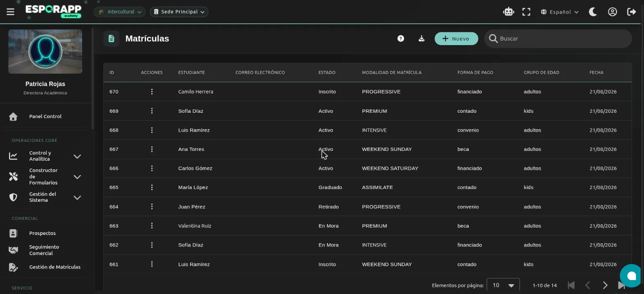The width and height of the screenshot is (644, 294).
Task: Open actions menu for Camilo Herrera row
Action: 152,92
